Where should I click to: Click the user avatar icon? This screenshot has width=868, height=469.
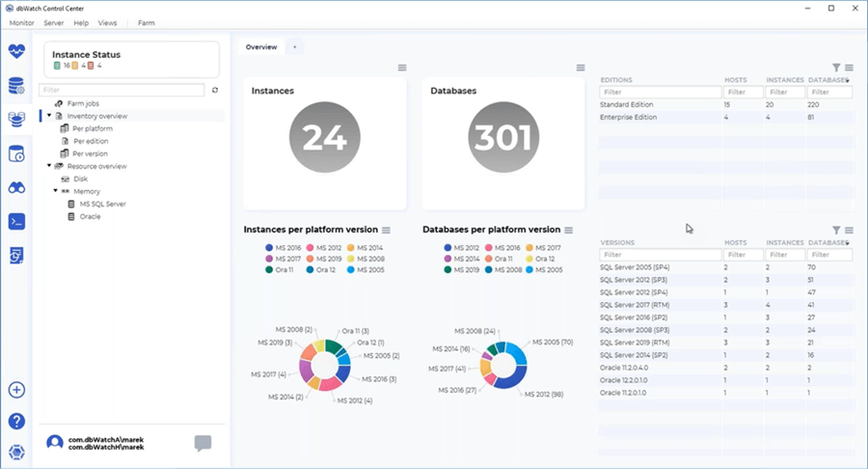pos(54,442)
